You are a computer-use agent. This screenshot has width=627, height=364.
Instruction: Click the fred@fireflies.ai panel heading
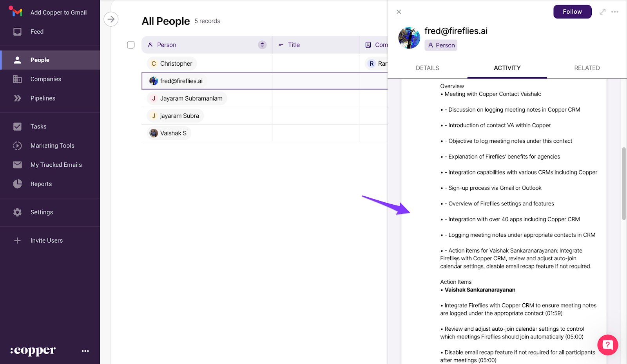[x=456, y=31]
